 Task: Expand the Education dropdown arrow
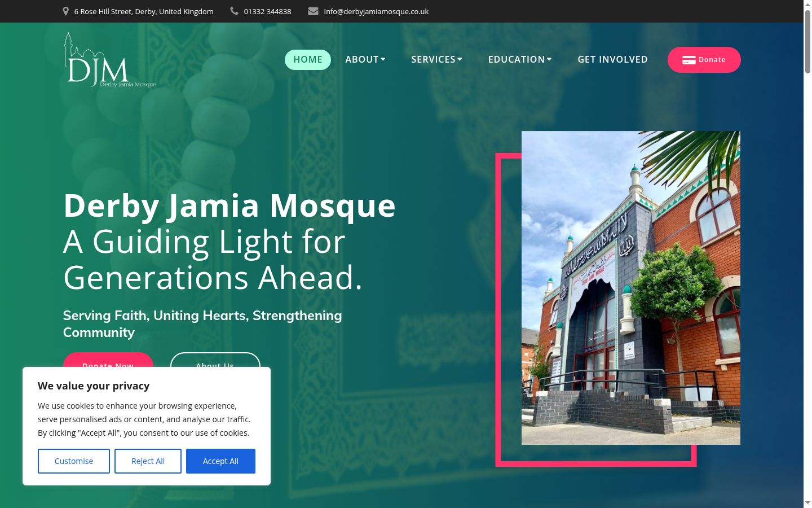(549, 59)
